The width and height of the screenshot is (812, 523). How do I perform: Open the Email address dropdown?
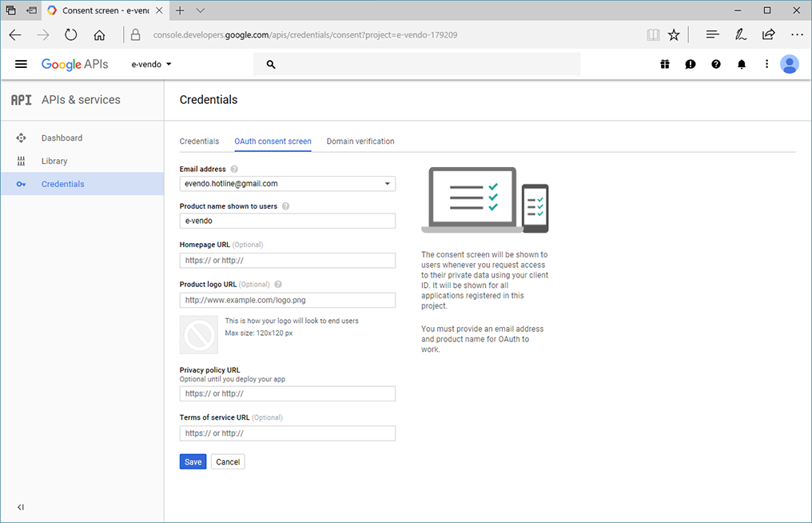(x=288, y=183)
